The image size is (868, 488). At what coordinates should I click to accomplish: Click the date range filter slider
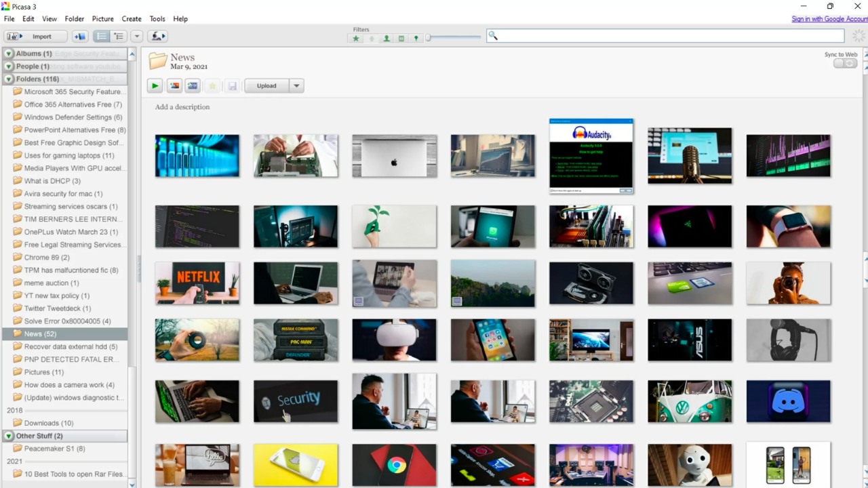coord(453,38)
